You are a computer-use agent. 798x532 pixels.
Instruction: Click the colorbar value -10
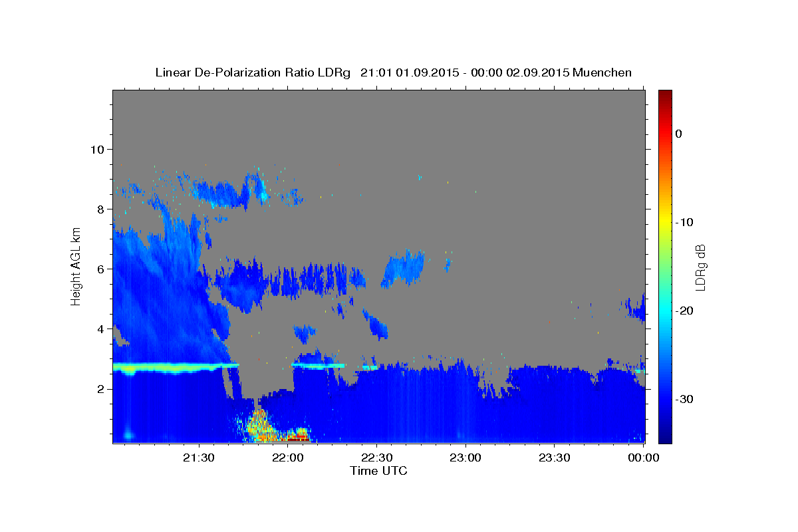(684, 222)
